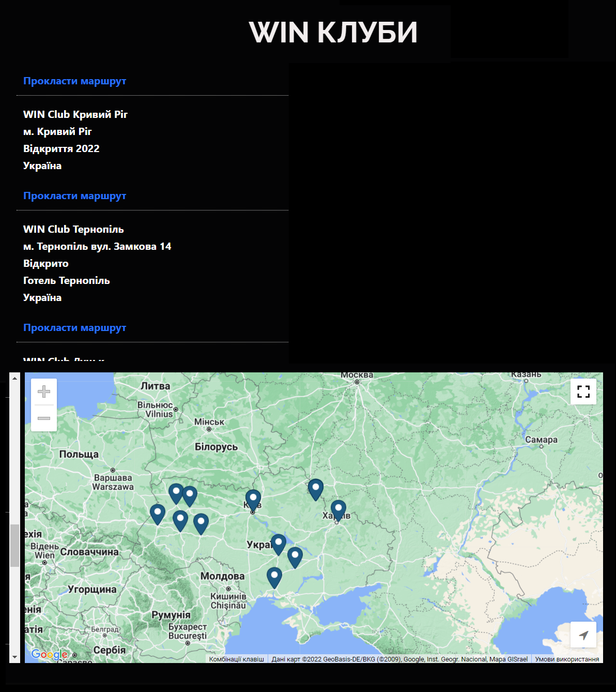Open 'Комбінації клавіш' keyboard shortcuts on map
616x692 pixels.
(236, 659)
